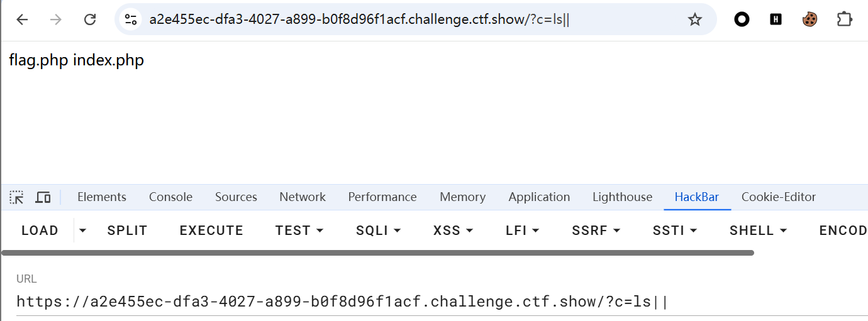Open the SQLI dropdown menu
The height and width of the screenshot is (321, 868).
(x=378, y=231)
